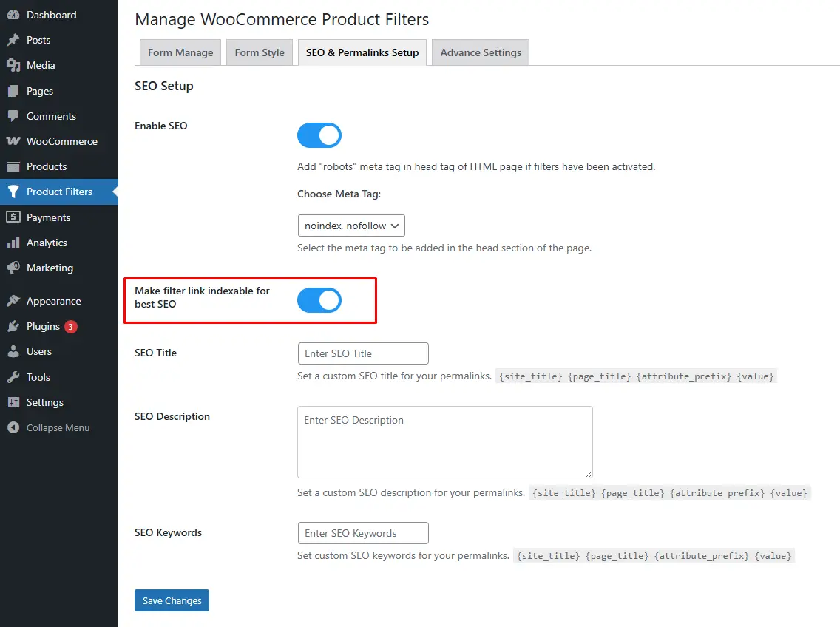Click the Plugins plug icon
Image resolution: width=840 pixels, height=627 pixels.
coord(13,326)
